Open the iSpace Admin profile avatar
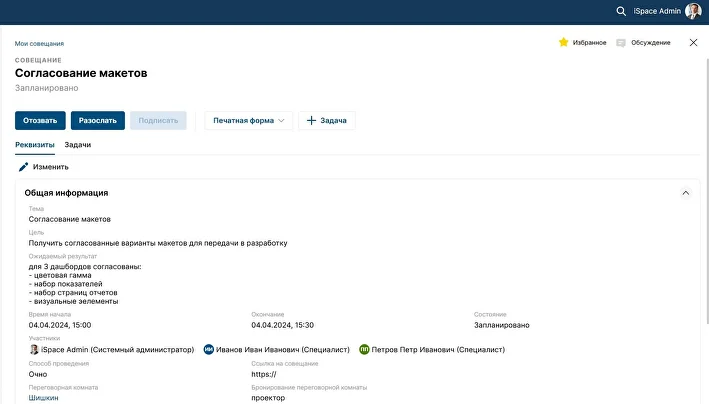709x404 pixels. coord(693,11)
